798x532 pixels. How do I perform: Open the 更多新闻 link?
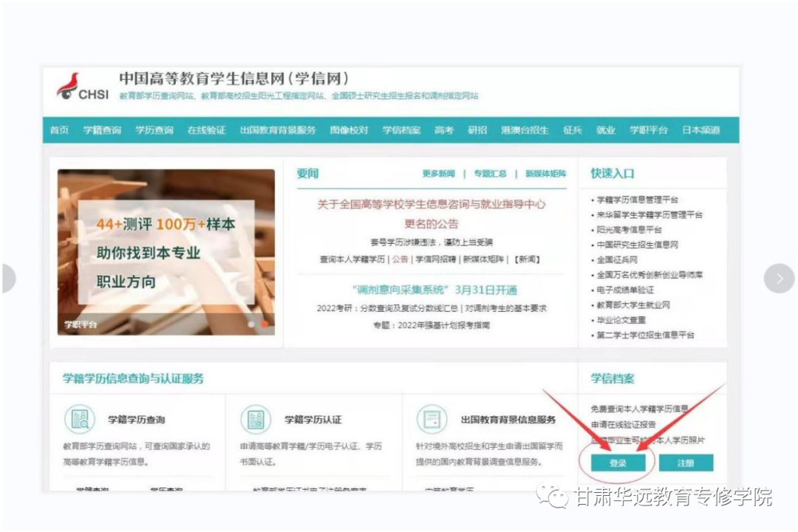[438, 174]
